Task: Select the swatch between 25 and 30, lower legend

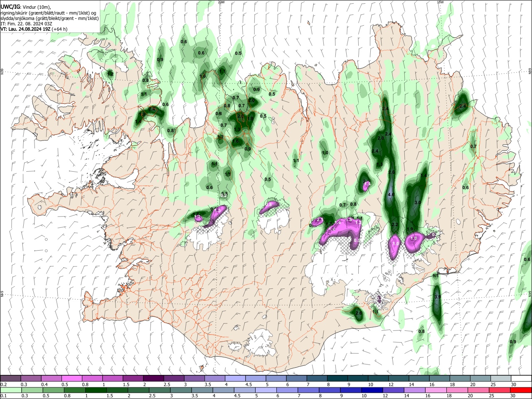Action: [x=500, y=390]
